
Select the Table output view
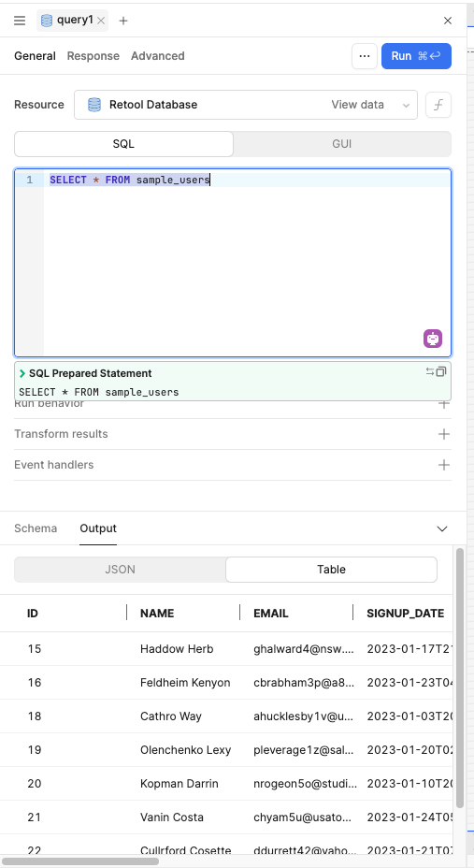(331, 569)
